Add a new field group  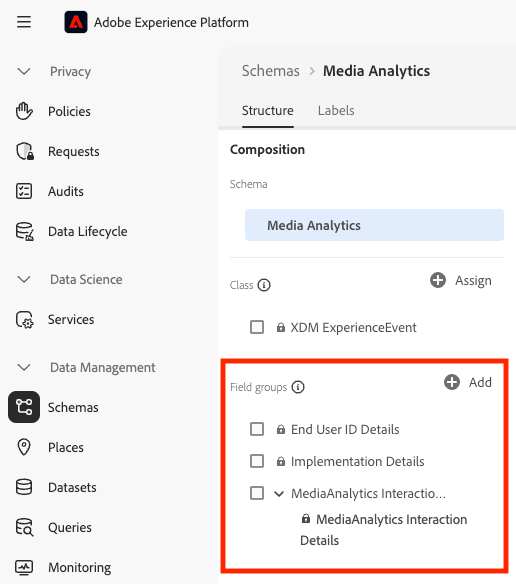pyautogui.click(x=468, y=382)
